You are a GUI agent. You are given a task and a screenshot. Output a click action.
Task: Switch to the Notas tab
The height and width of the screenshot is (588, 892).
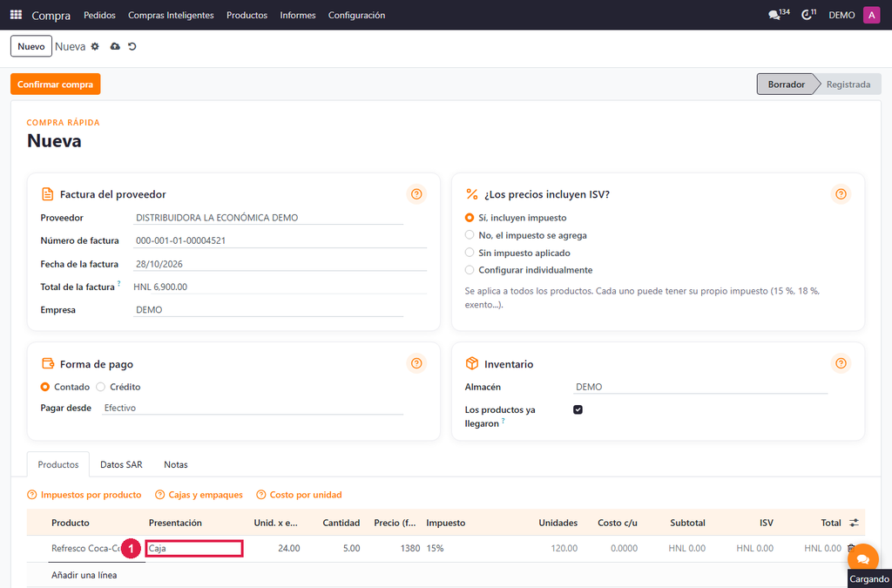click(176, 464)
